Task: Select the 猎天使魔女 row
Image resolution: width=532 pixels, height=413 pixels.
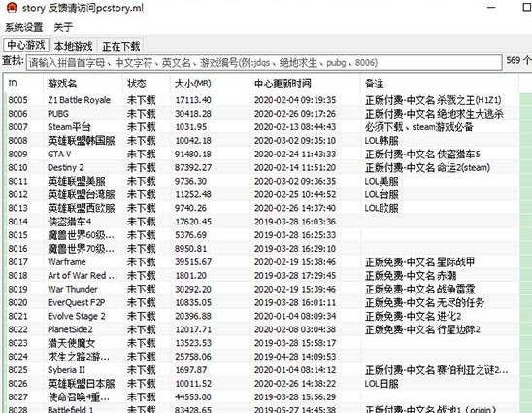Action: tap(261, 343)
